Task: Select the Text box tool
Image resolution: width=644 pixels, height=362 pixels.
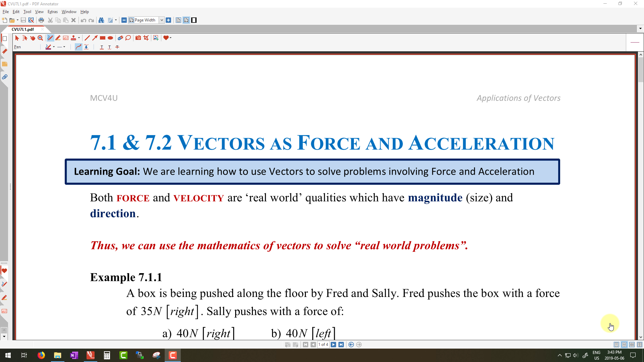Action: tap(66, 38)
